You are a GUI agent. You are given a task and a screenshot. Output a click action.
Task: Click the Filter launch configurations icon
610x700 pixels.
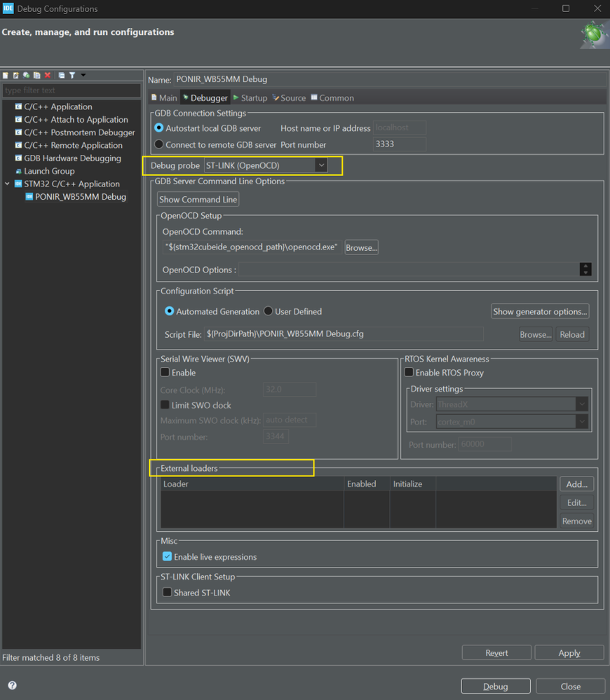point(72,76)
